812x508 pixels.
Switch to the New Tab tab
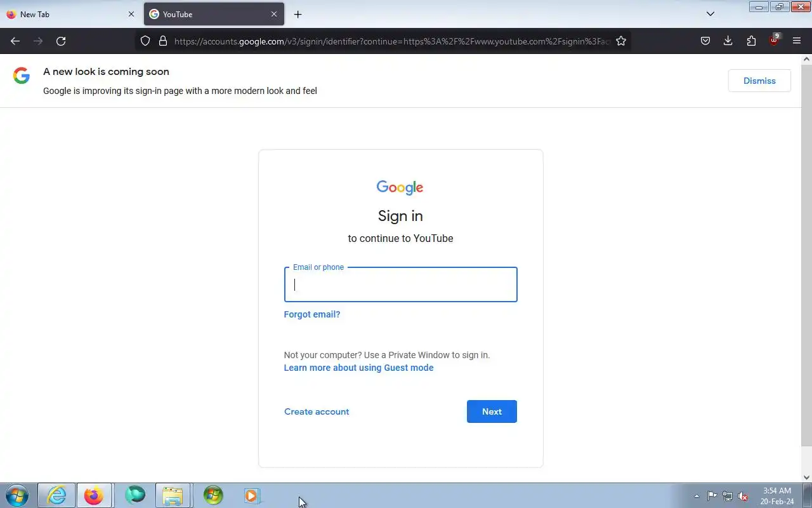coord(71,14)
